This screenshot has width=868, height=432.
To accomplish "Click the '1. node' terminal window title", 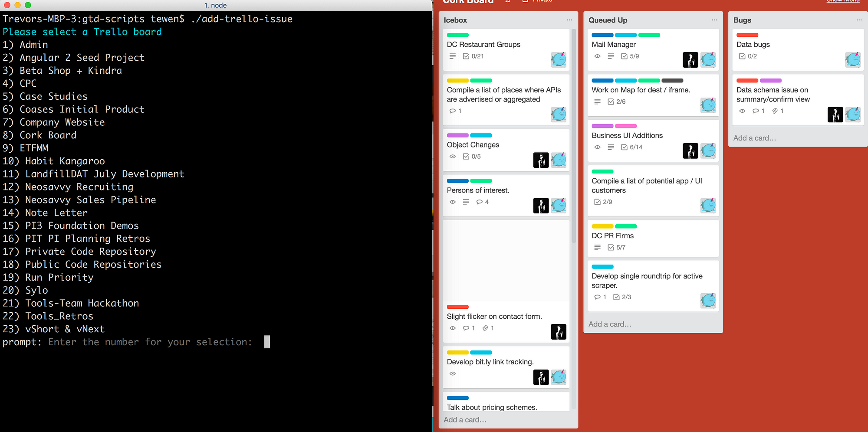I will tap(215, 5).
